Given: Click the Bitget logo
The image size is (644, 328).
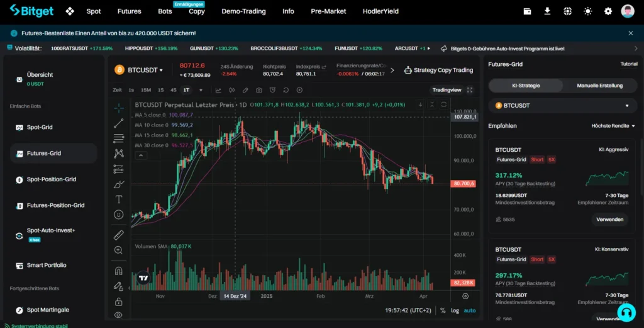Looking at the screenshot, I should pos(31,11).
